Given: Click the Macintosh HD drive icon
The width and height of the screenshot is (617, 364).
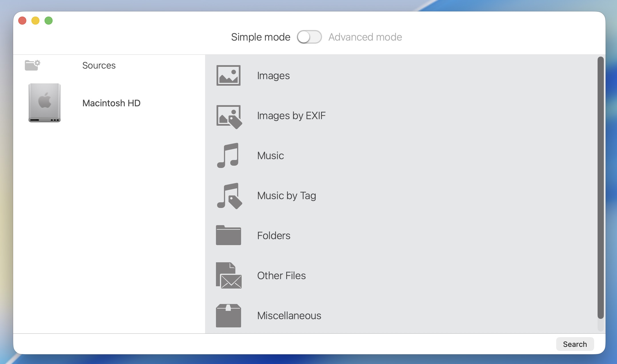Looking at the screenshot, I should pos(44,103).
